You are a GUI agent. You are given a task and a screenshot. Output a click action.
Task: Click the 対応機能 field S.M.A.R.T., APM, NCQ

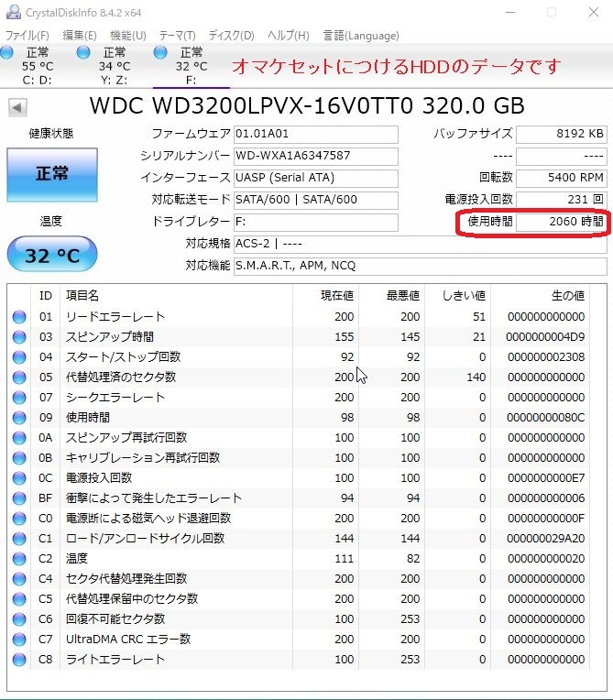coord(421,266)
